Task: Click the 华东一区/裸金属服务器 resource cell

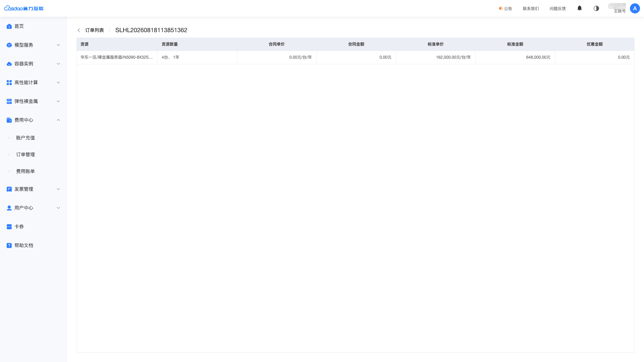Action: click(x=117, y=57)
